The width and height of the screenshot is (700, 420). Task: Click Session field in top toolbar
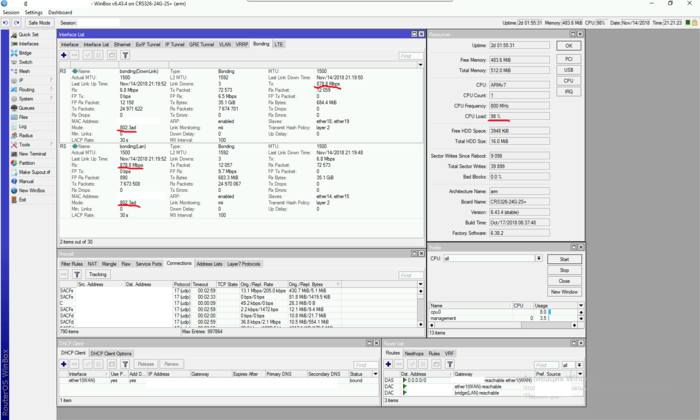[x=99, y=23]
